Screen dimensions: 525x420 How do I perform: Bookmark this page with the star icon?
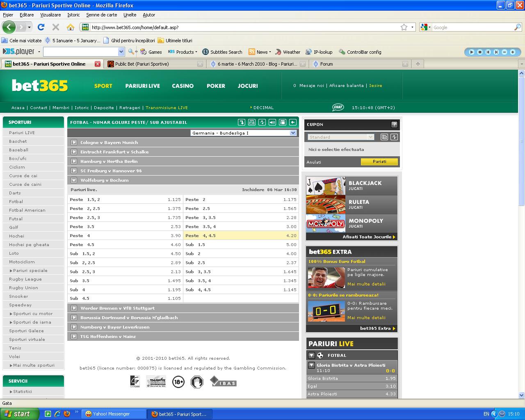click(x=404, y=27)
